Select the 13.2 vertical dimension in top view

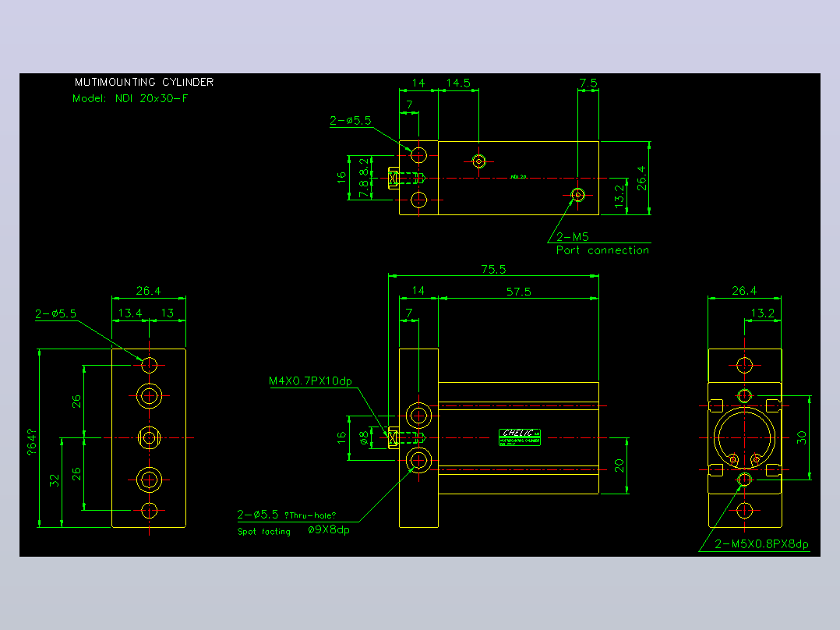pos(619,196)
